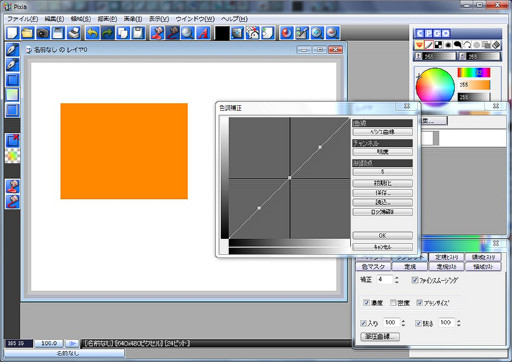Viewport: 512px width, 362px height.
Task: Open the ファイル(F) menu
Action: (23, 19)
